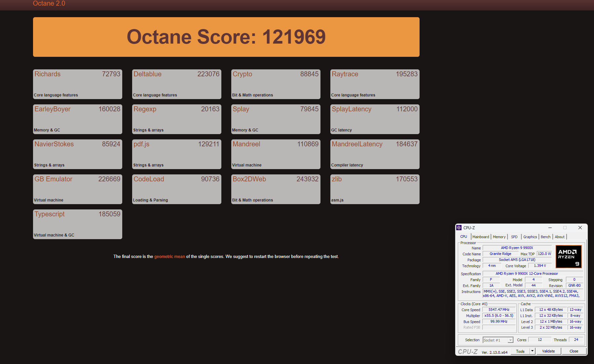This screenshot has width=594, height=364.
Task: Open the Socket #1 selection dropdown
Action: 498,340
